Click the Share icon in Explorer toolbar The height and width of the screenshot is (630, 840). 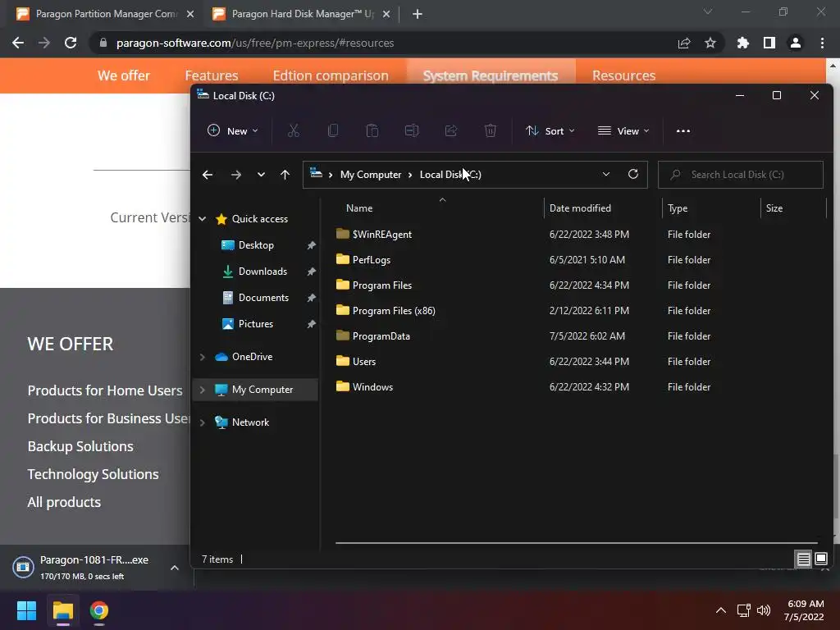[x=451, y=130]
